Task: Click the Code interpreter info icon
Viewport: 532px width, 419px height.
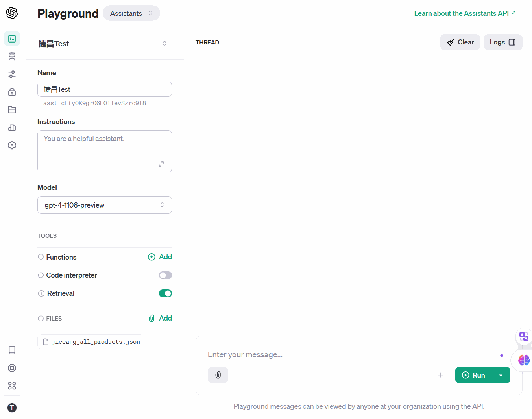Action: [41, 275]
